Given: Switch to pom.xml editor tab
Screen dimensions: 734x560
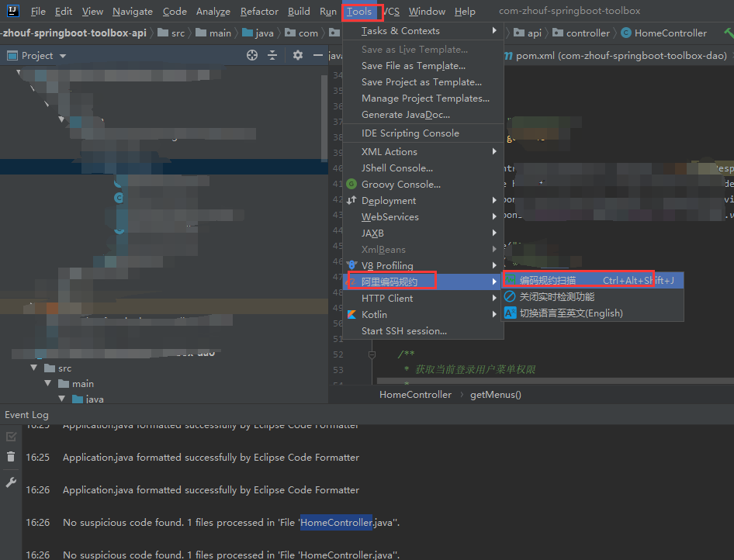Looking at the screenshot, I should click(615, 56).
